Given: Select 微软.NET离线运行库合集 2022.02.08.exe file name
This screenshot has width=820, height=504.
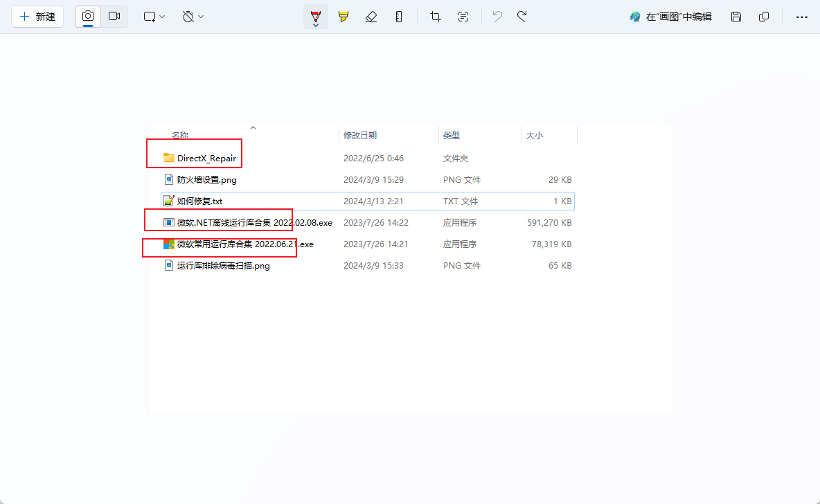Looking at the screenshot, I should 255,223.
